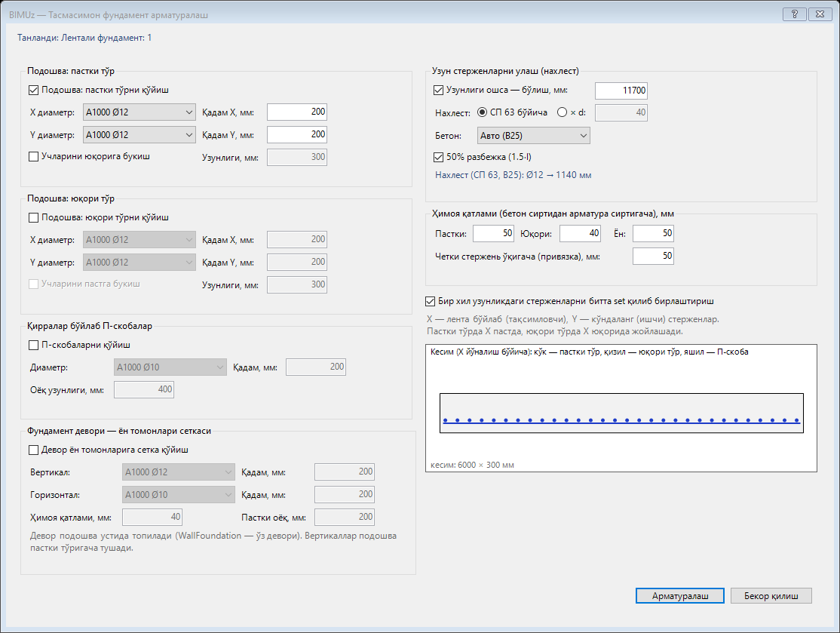
Task: Open X диаметр dropdown in юқори тўр group
Action: coord(139,240)
